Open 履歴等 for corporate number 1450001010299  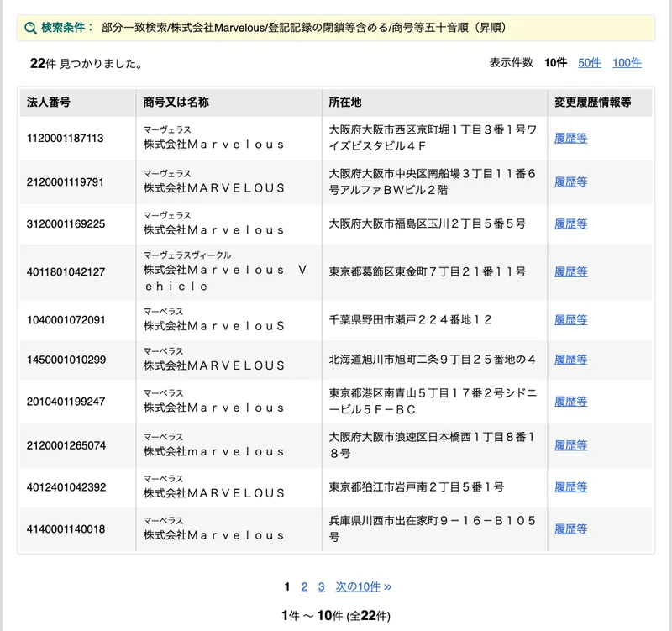[x=570, y=360]
